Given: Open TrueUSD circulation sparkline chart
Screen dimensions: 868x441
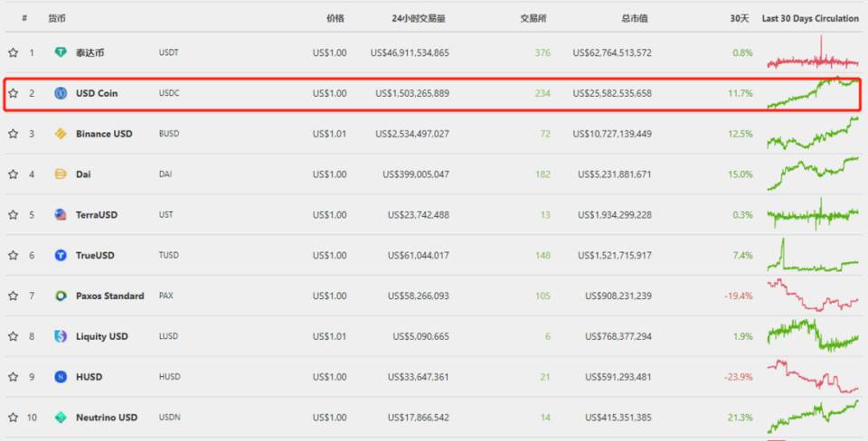Looking at the screenshot, I should pyautogui.click(x=813, y=255).
